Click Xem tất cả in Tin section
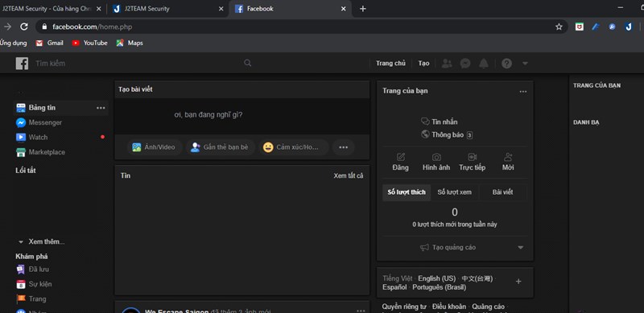644x313 pixels. [349, 175]
